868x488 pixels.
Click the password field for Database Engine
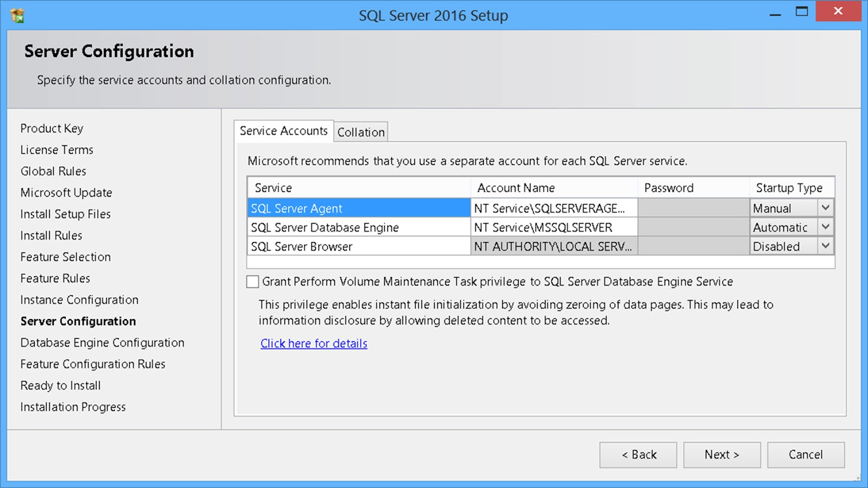(x=693, y=227)
